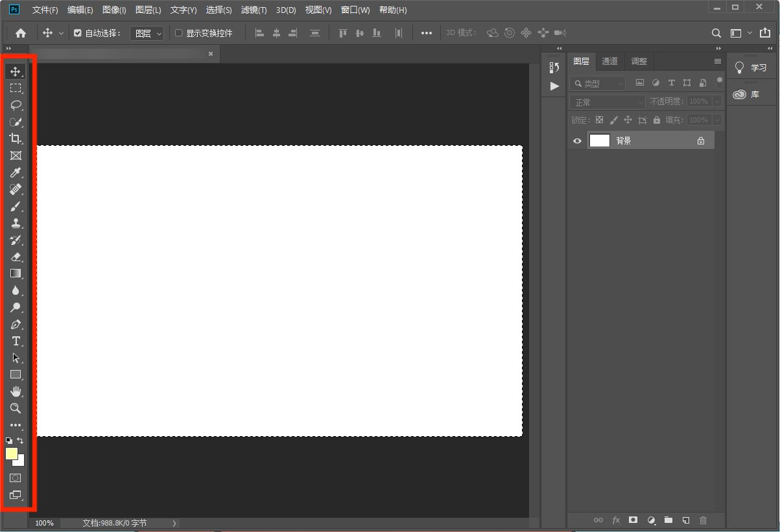The width and height of the screenshot is (780, 532).
Task: Open the Actions panel play icon
Action: pos(554,86)
